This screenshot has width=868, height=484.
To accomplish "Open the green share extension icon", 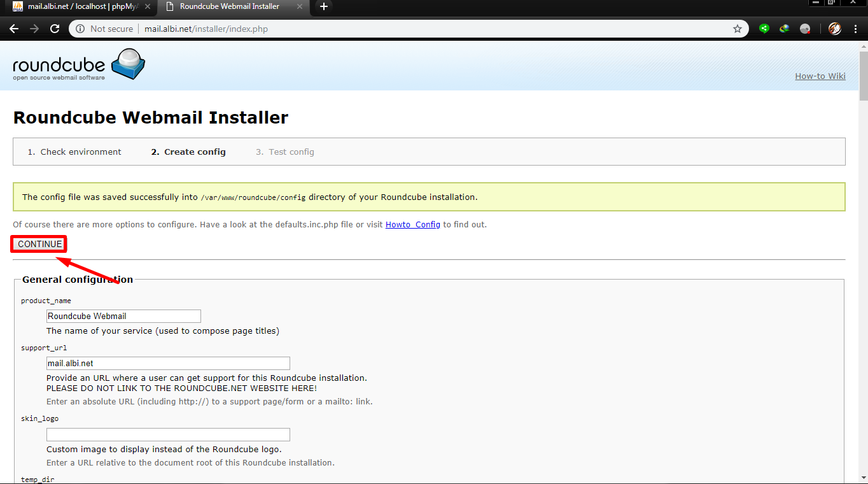I will (x=764, y=29).
